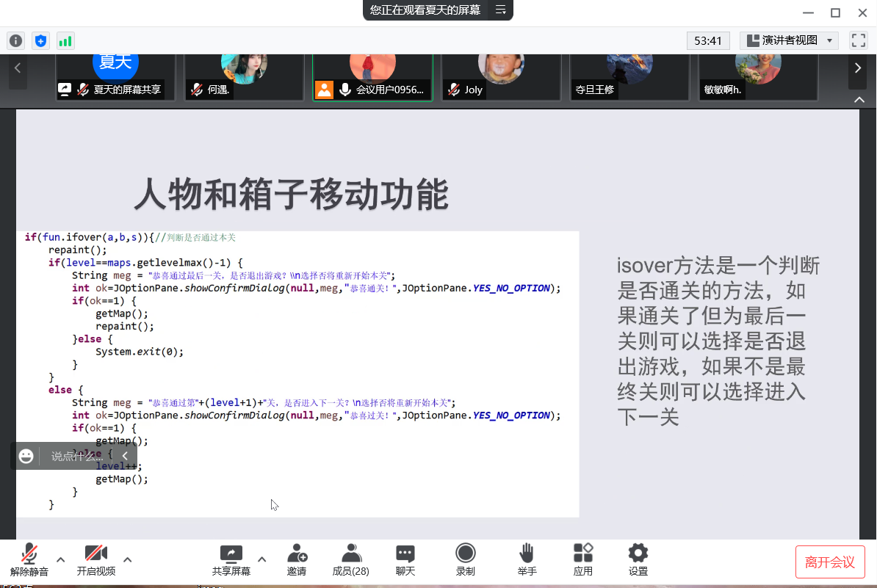
Task: Expand video options arrow beside 开启视频
Action: coord(127,559)
